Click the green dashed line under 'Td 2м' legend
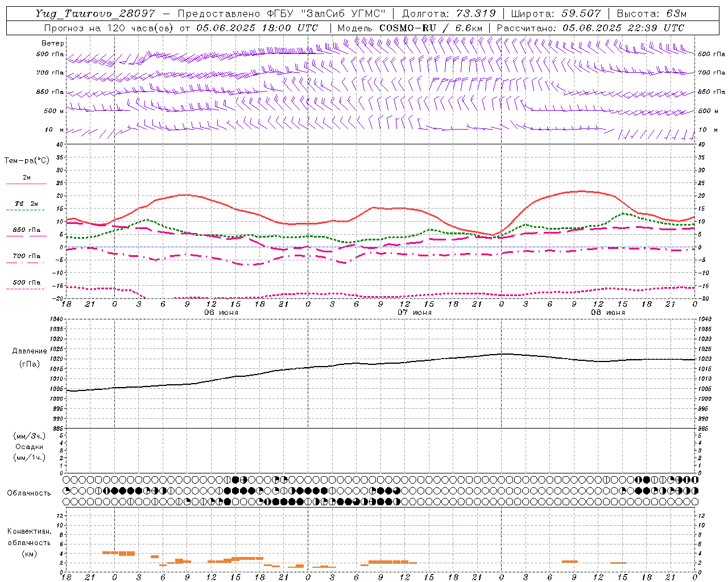The image size is (728, 582). point(26,210)
